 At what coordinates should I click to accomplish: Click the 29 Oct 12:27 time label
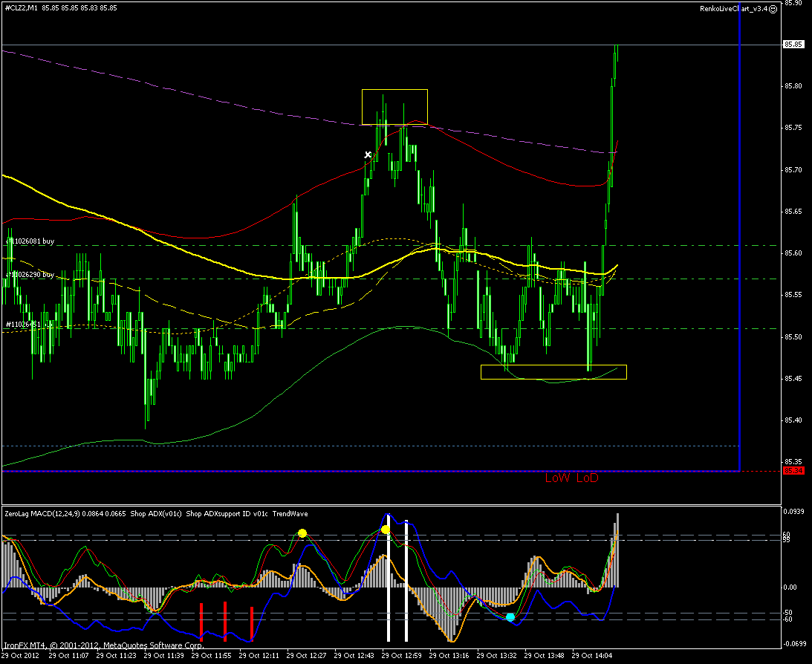point(307,656)
